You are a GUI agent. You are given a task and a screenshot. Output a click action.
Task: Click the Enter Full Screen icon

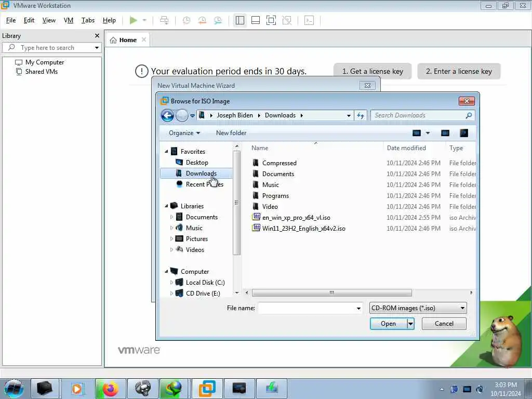point(271,20)
